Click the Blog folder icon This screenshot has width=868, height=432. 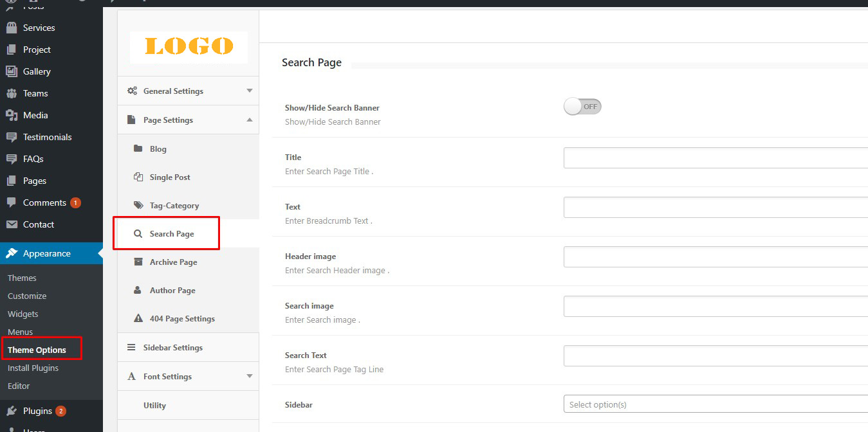coord(138,148)
